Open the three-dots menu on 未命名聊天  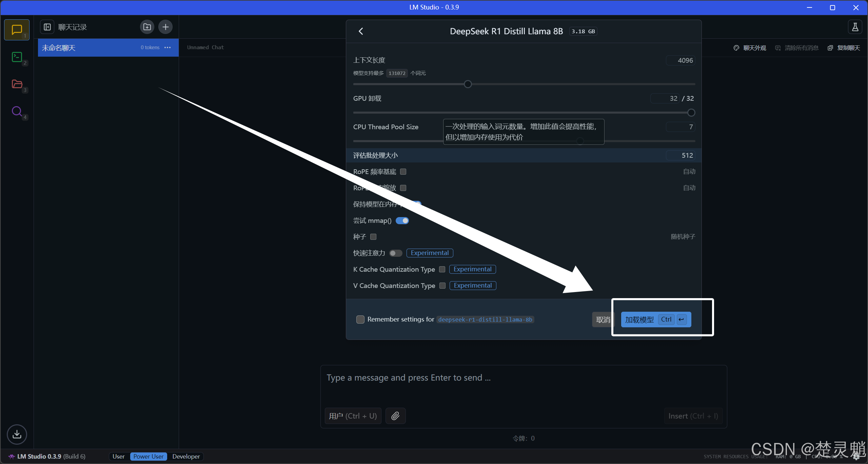click(167, 47)
